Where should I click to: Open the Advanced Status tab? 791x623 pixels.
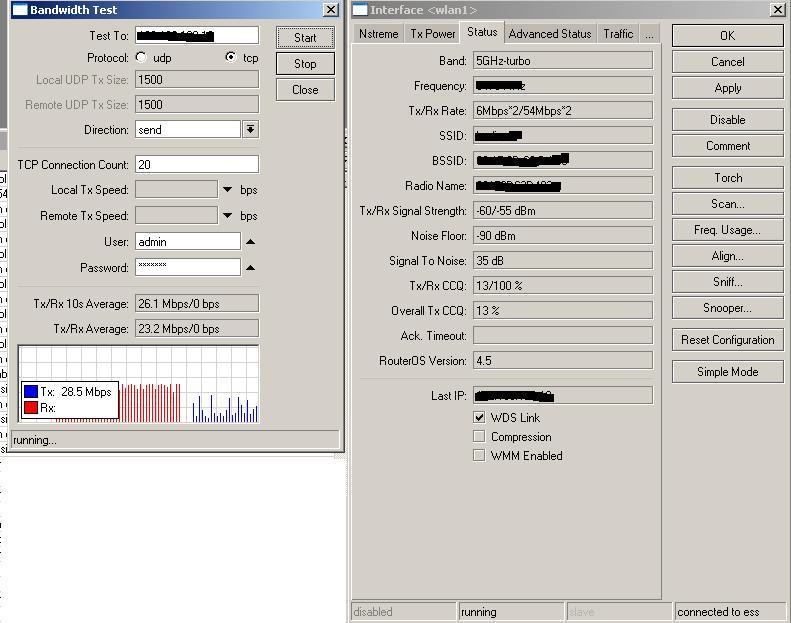pos(549,33)
